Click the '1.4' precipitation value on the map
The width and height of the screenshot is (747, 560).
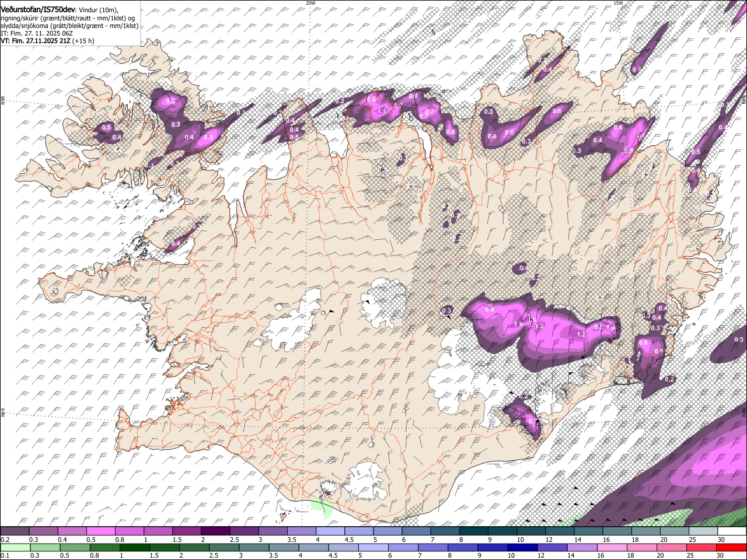[518, 324]
